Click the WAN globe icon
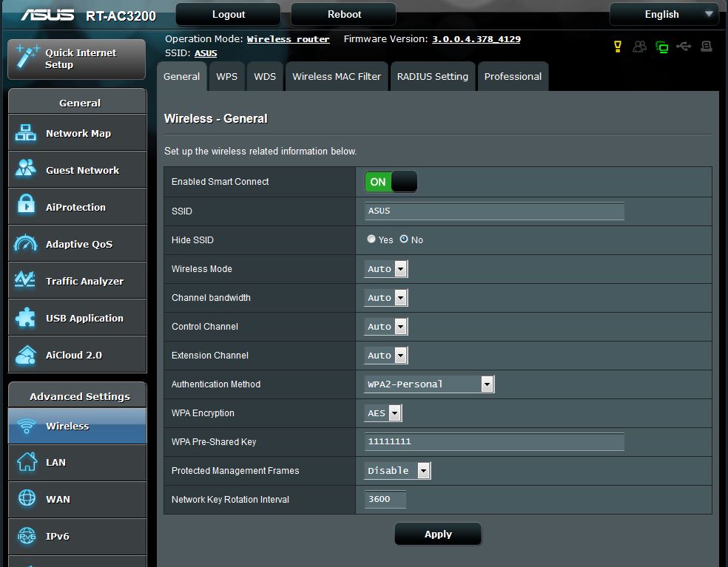This screenshot has width=728, height=567. (27, 498)
